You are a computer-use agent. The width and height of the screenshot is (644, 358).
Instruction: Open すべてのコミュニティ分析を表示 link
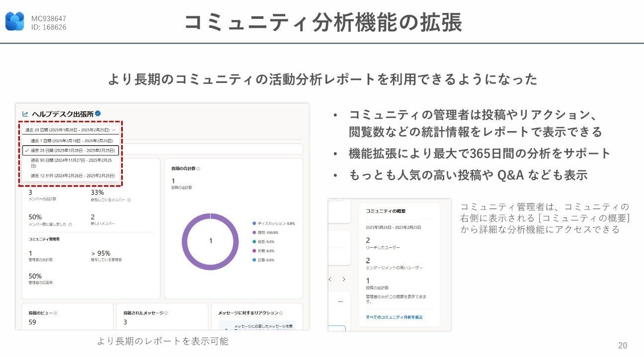pos(394,317)
